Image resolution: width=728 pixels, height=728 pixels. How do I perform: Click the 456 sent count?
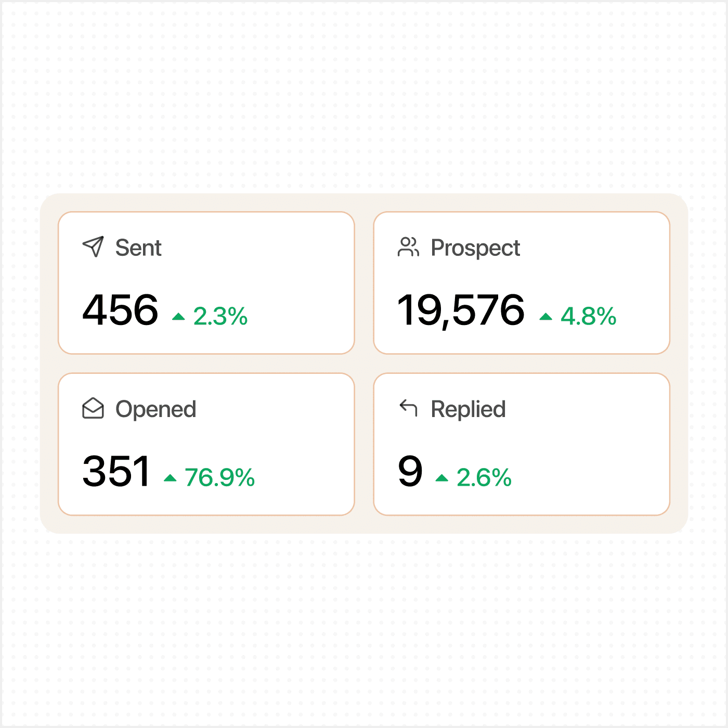(x=120, y=310)
